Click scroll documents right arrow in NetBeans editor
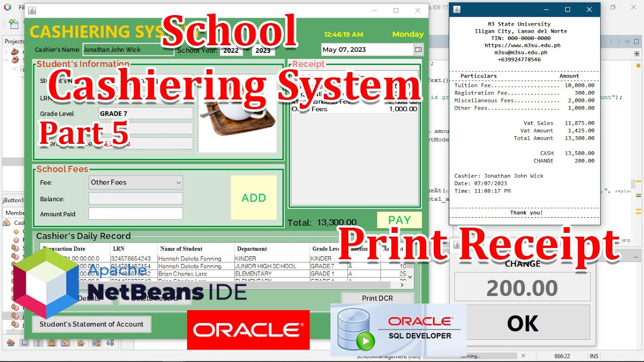 coord(618,42)
